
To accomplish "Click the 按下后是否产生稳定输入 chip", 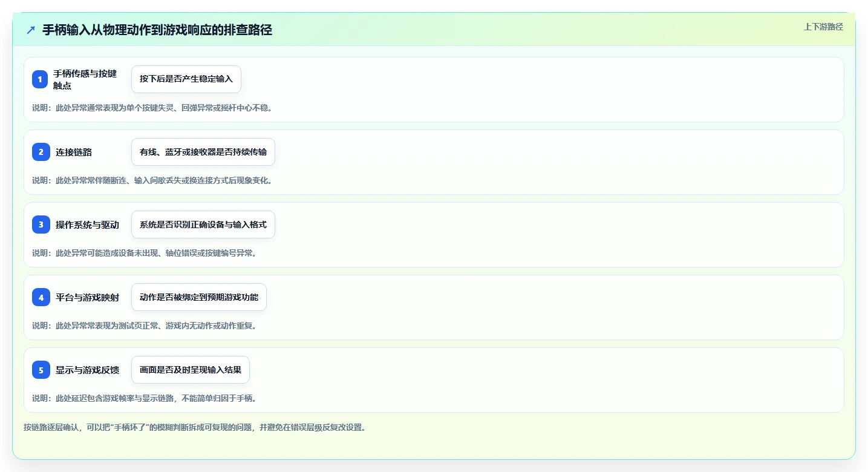I will pyautogui.click(x=186, y=79).
